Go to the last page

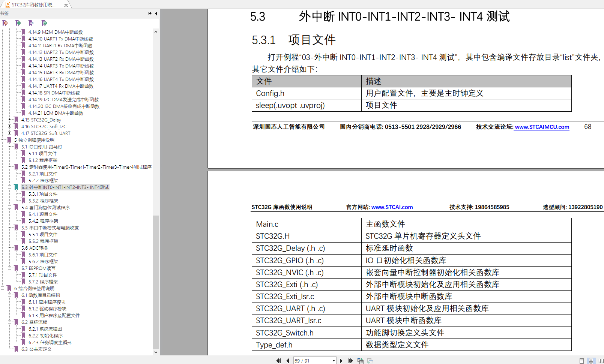pyautogui.click(x=350, y=361)
